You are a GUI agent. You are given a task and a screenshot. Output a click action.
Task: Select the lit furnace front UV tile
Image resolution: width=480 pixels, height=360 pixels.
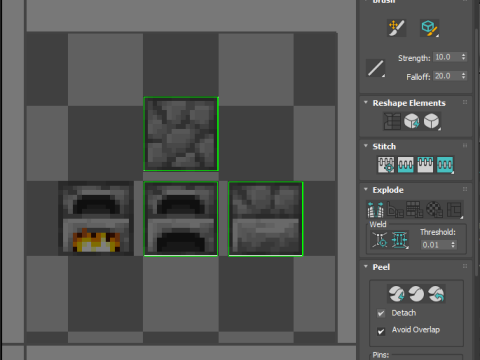point(96,219)
